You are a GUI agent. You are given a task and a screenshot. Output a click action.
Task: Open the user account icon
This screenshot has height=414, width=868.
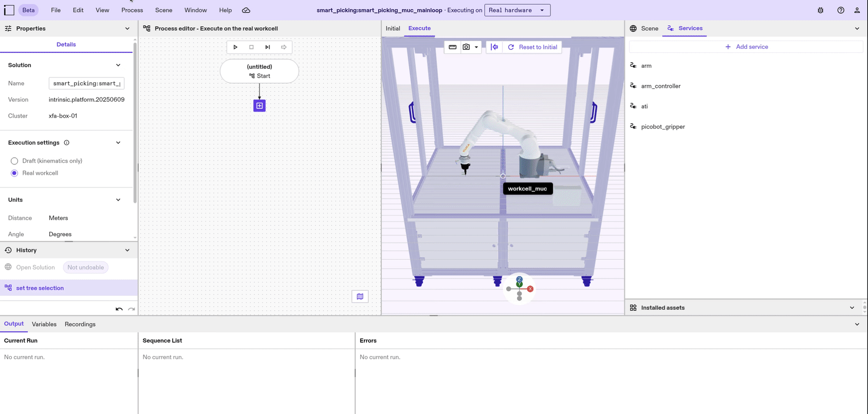click(857, 10)
